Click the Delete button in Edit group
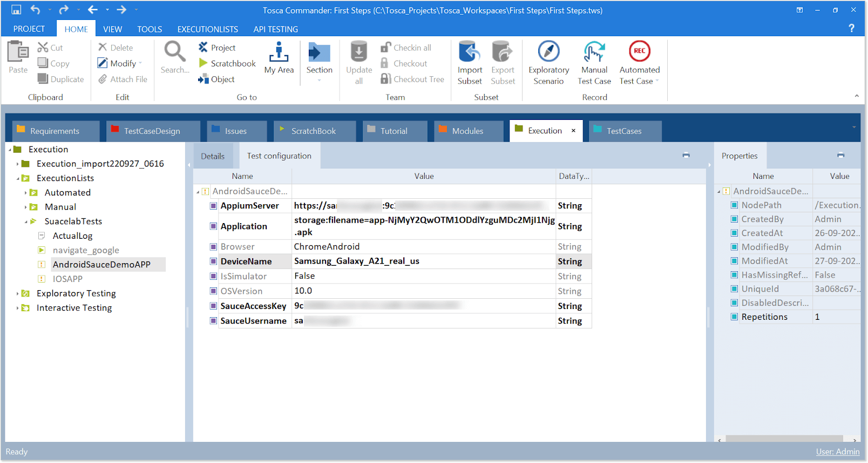The image size is (868, 463). (116, 48)
